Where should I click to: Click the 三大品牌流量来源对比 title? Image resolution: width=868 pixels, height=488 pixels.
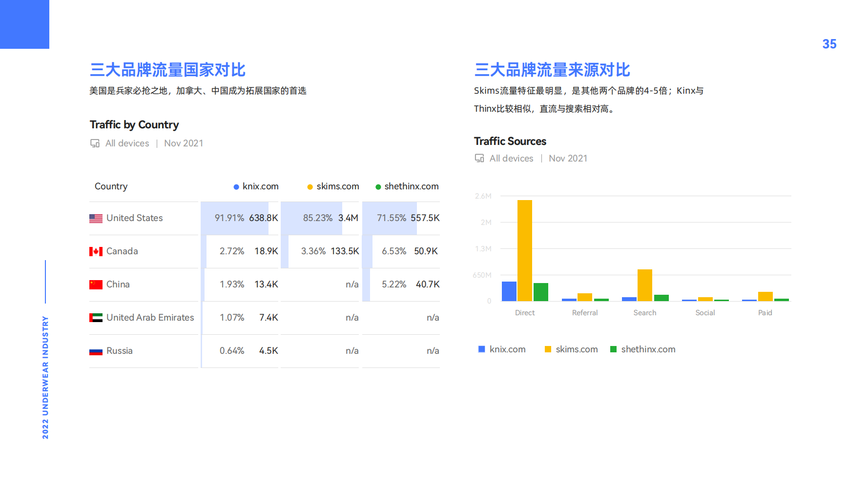pos(552,70)
